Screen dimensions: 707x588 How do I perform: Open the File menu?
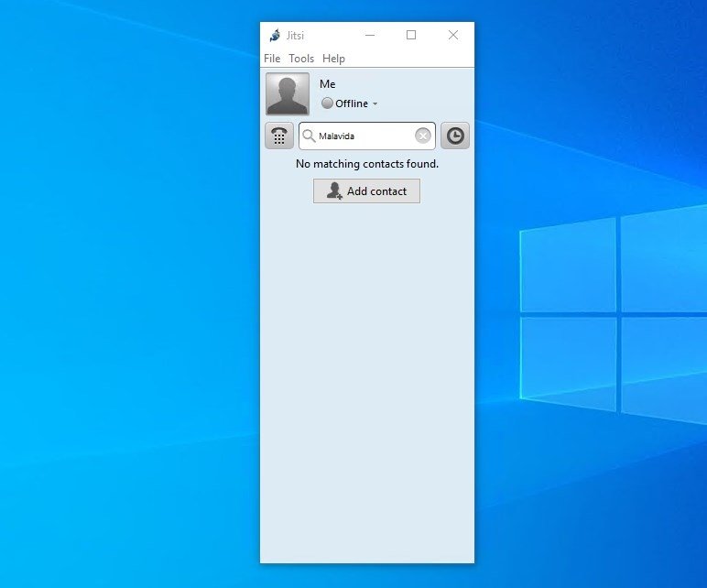coord(272,59)
